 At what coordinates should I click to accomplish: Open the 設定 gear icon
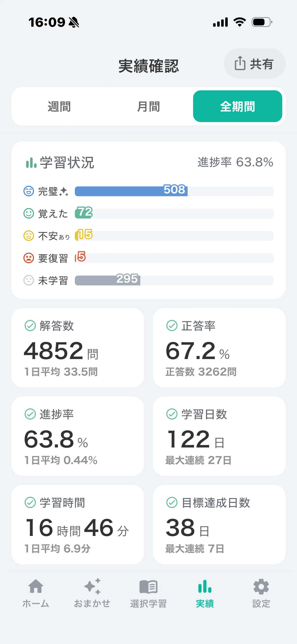click(x=261, y=587)
